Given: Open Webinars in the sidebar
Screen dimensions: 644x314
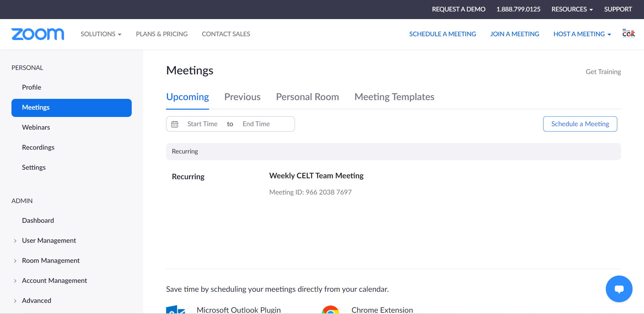Looking at the screenshot, I should (x=36, y=127).
